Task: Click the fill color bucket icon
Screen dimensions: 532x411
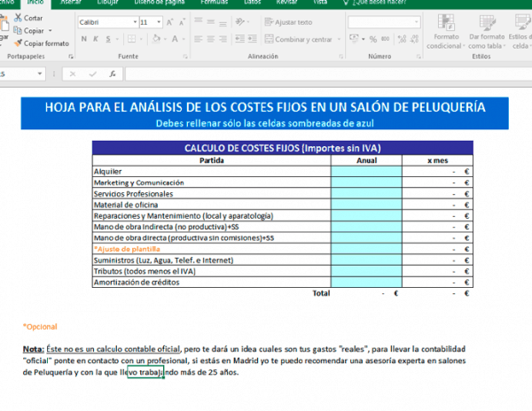Action: [156, 39]
